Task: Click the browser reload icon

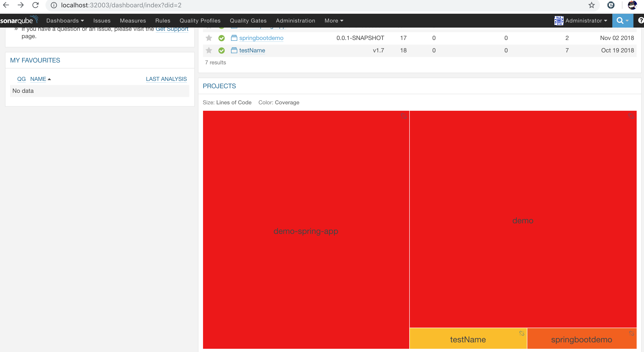Action: [36, 5]
